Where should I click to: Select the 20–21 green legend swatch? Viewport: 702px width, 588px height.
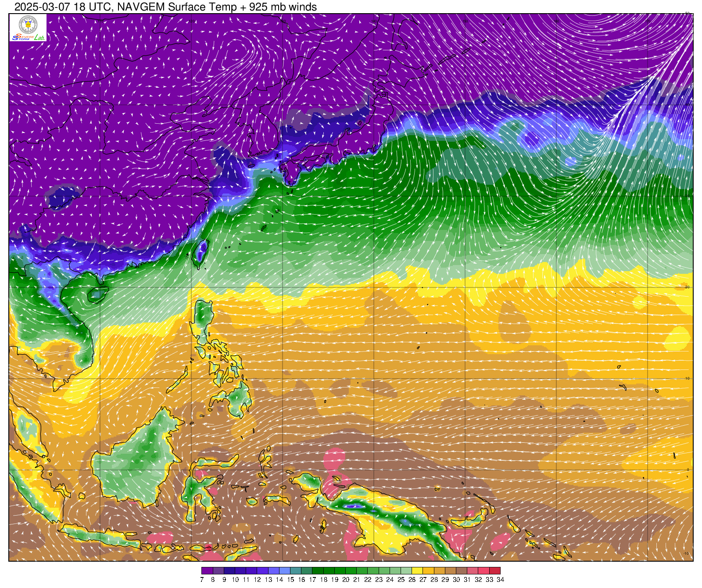351,571
